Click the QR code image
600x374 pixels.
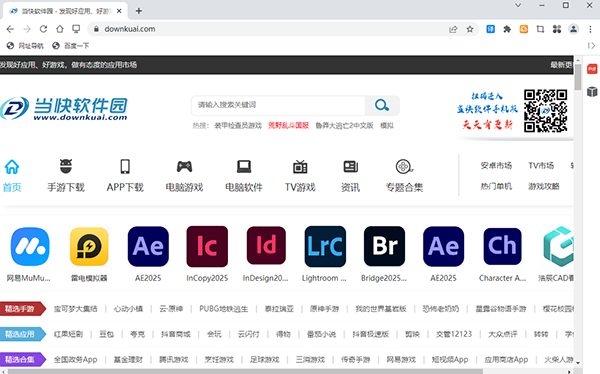coord(545,111)
